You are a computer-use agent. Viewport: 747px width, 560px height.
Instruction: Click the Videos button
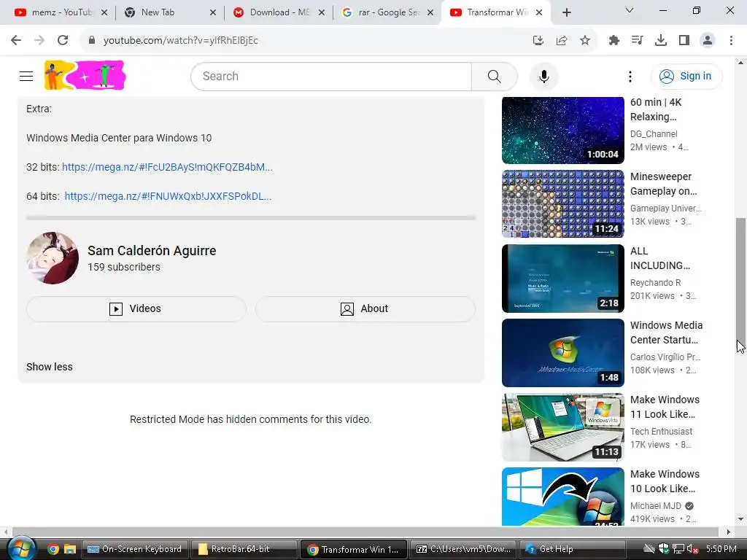pos(136,308)
